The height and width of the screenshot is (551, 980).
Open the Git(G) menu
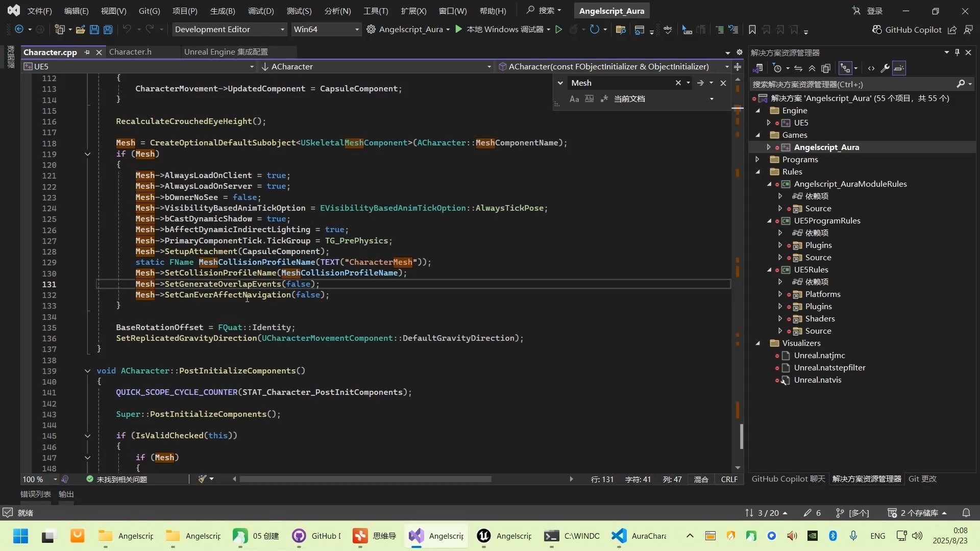pos(149,11)
